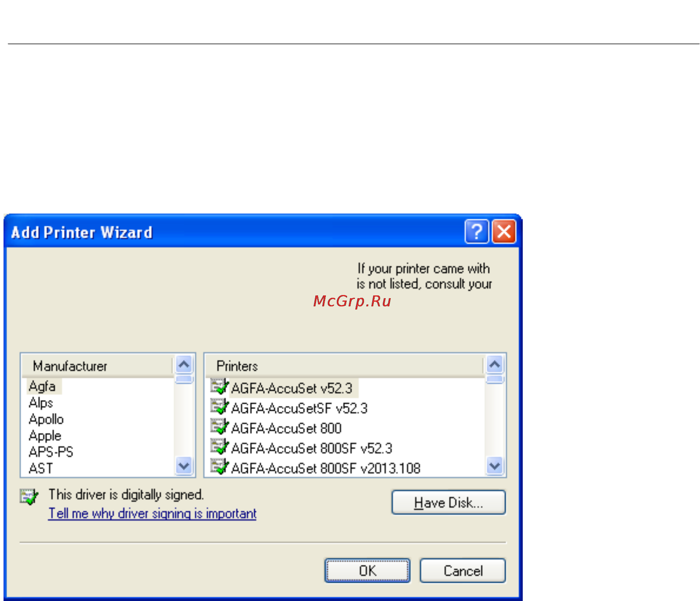Image resolution: width=700 pixels, height=601 pixels.
Task: Click the Cancel button
Action: click(x=463, y=570)
